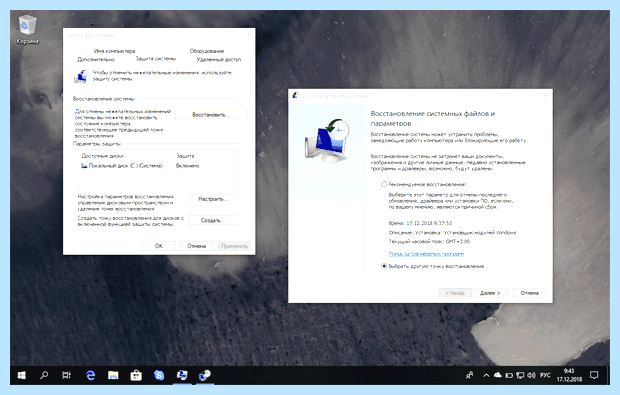
Task: Open the clock showing 9:43 17.12.2018
Action: [569, 375]
